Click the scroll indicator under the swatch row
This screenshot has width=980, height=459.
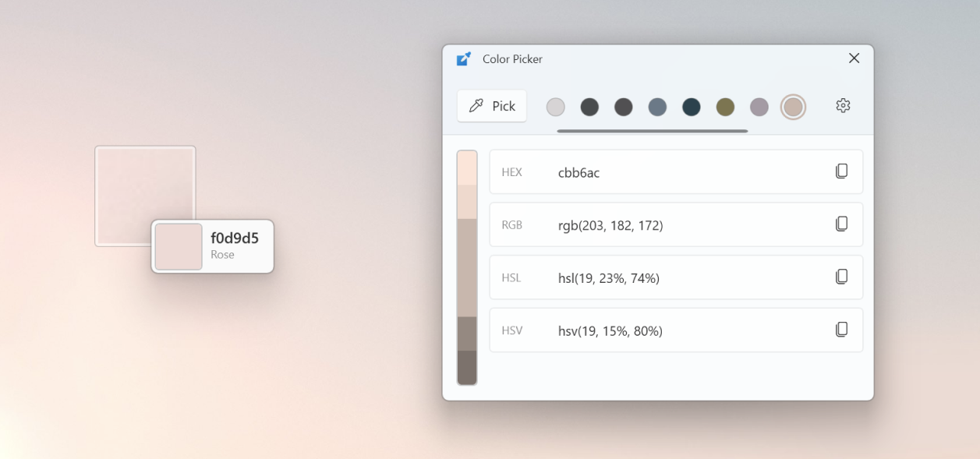pyautogui.click(x=652, y=130)
